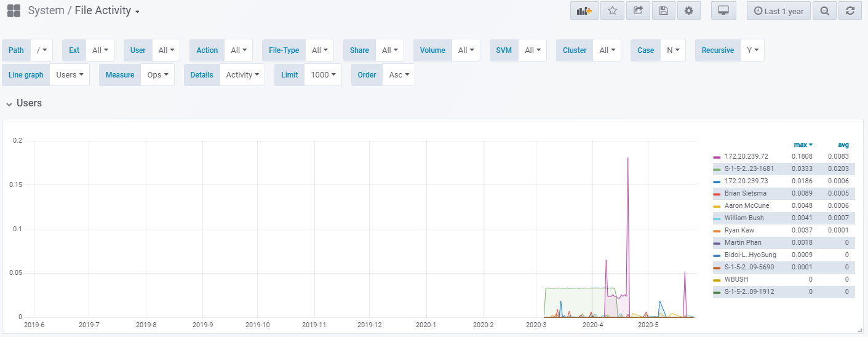Open color picker for 172.20.239.72 swatch
The height and width of the screenshot is (337, 868).
point(717,157)
